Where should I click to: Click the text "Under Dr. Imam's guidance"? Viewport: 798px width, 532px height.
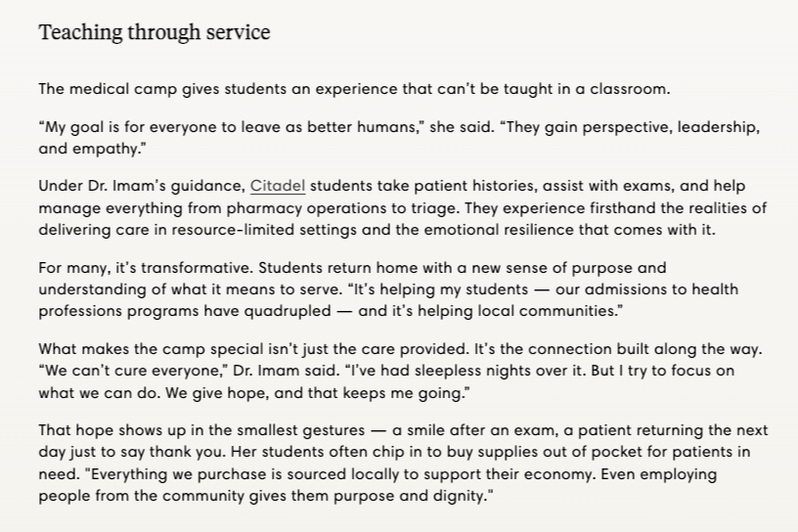pyautogui.click(x=141, y=186)
